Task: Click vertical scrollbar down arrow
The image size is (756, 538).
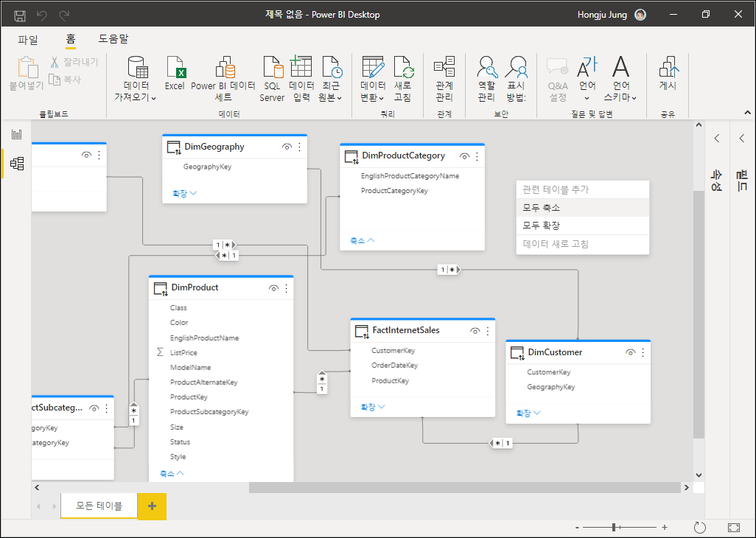Action: coord(699,475)
